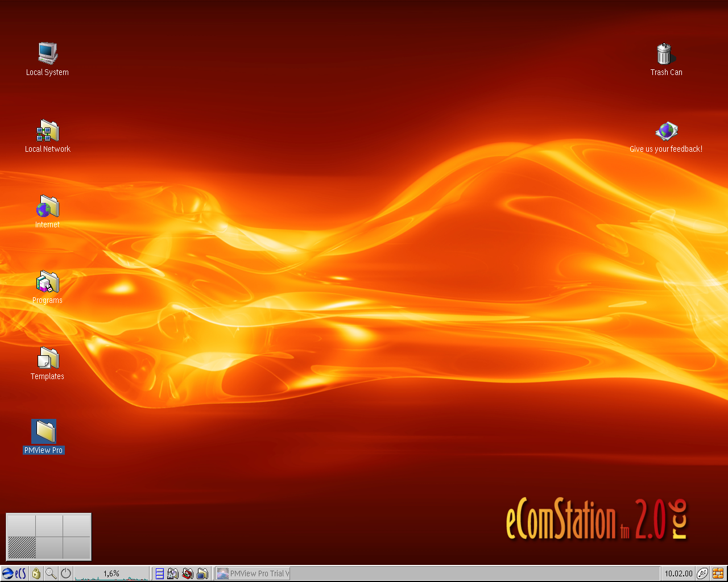
Task: Click the USB device tray icon
Action: (x=703, y=573)
